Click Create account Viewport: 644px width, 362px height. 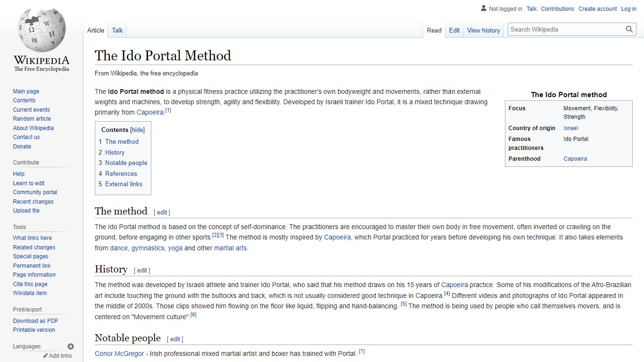coord(598,9)
